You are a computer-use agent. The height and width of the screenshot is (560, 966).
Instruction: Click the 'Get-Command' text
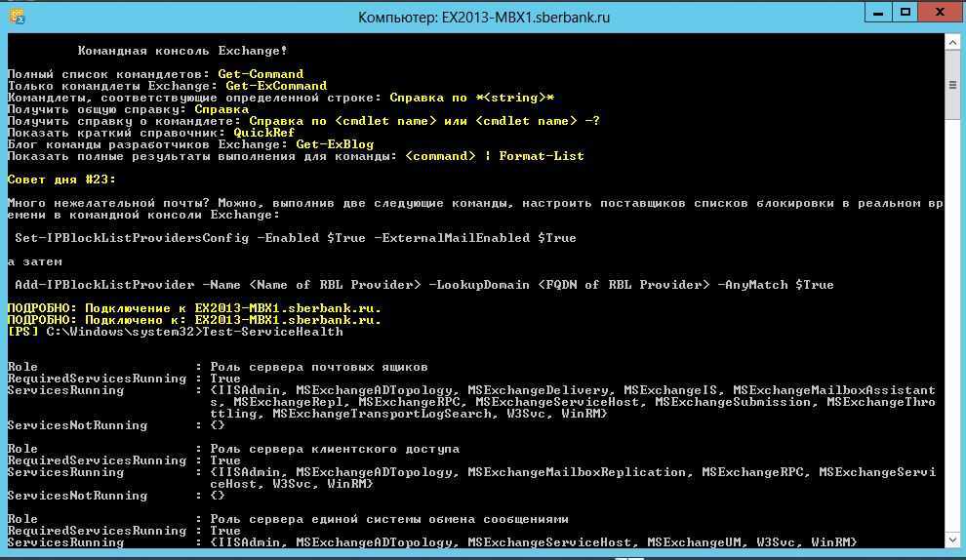tap(261, 74)
